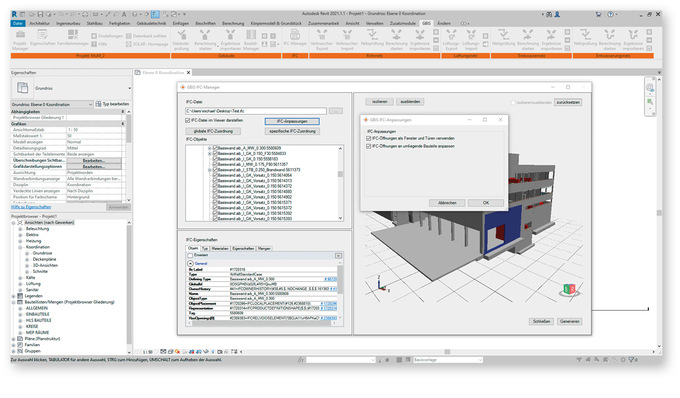680x398 pixels.
Task: Switch to the Architektur ribbon tab
Action: point(39,23)
